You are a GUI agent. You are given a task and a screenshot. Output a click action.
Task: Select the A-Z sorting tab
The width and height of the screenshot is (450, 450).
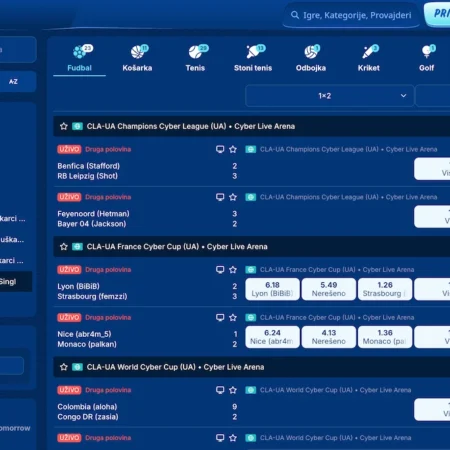13,82
